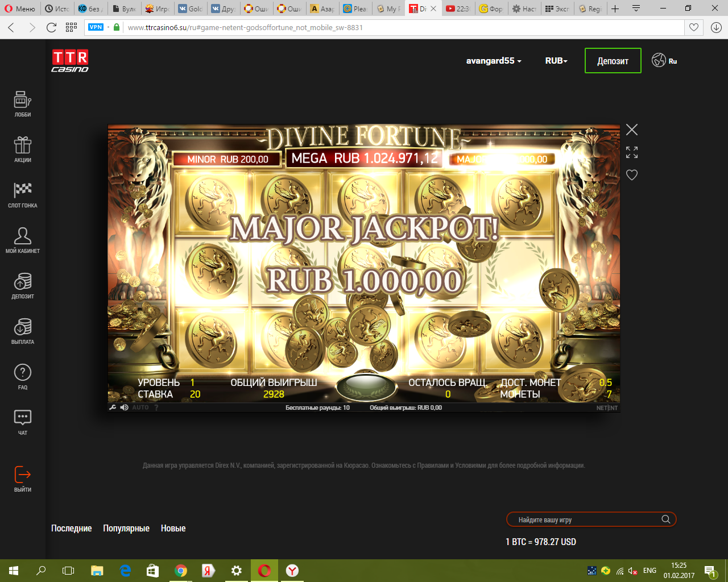
Task: Click the 1 BTC = 978.27 USD text
Action: pyautogui.click(x=541, y=542)
